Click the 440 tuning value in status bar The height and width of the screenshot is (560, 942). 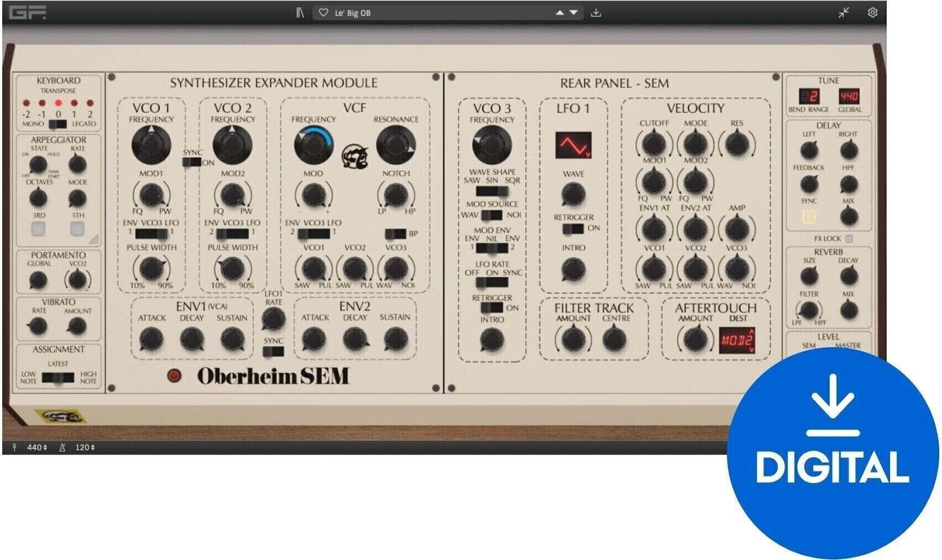click(37, 447)
